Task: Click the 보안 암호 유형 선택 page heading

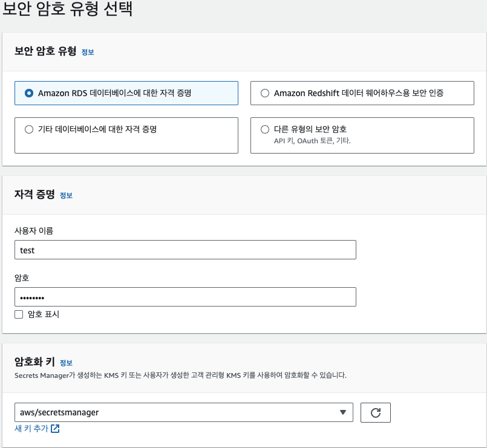Action: 67,8
